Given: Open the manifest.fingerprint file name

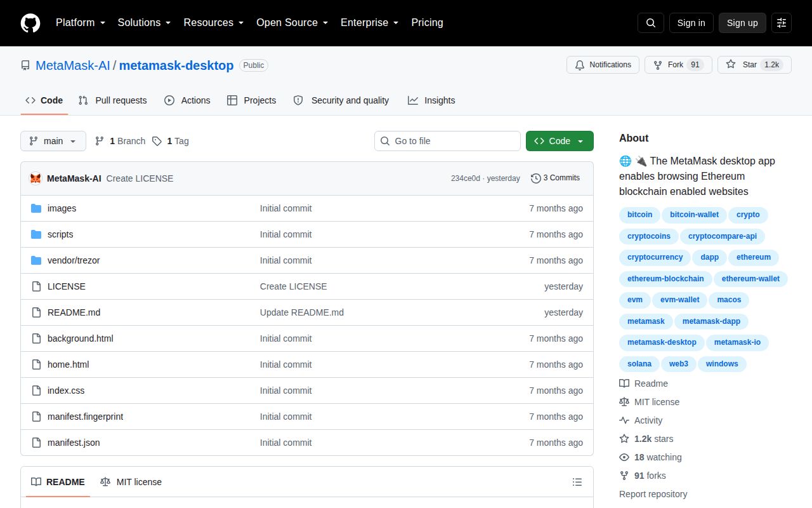Looking at the screenshot, I should click(x=86, y=417).
